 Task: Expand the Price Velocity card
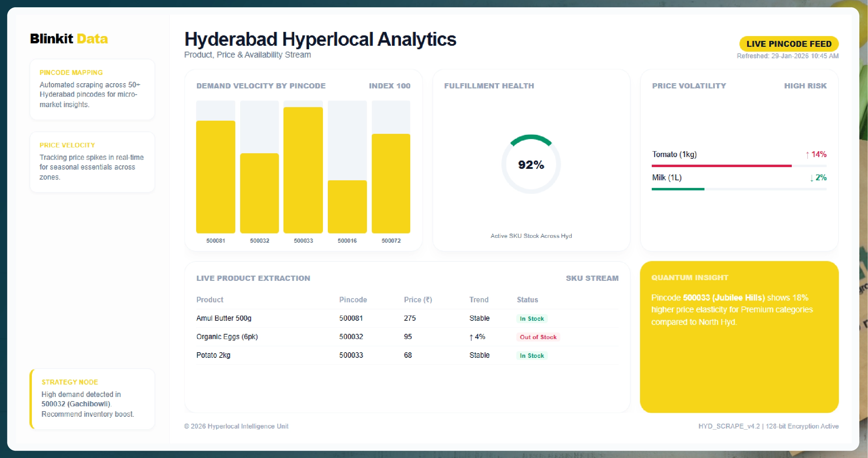[92, 162]
